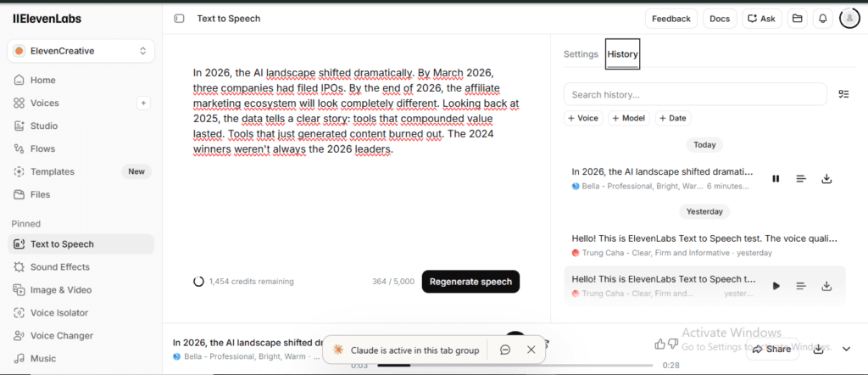The height and width of the screenshot is (375, 868).
Task: Play highlighted Trung Caha history item
Action: (x=776, y=286)
